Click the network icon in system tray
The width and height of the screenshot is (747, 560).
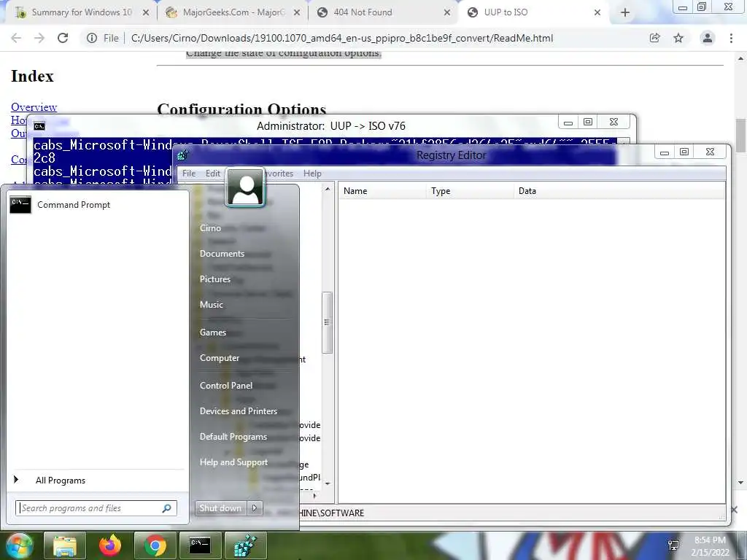pos(673,545)
